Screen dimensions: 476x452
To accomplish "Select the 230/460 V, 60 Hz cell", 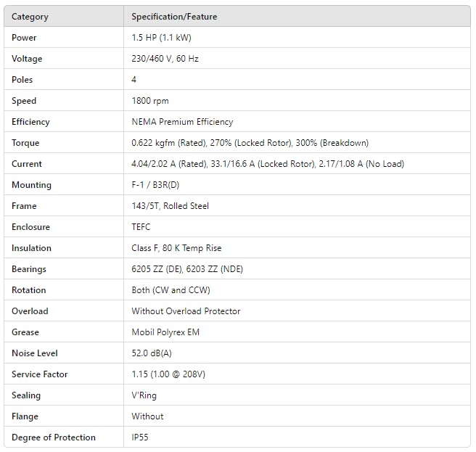I will [165, 59].
